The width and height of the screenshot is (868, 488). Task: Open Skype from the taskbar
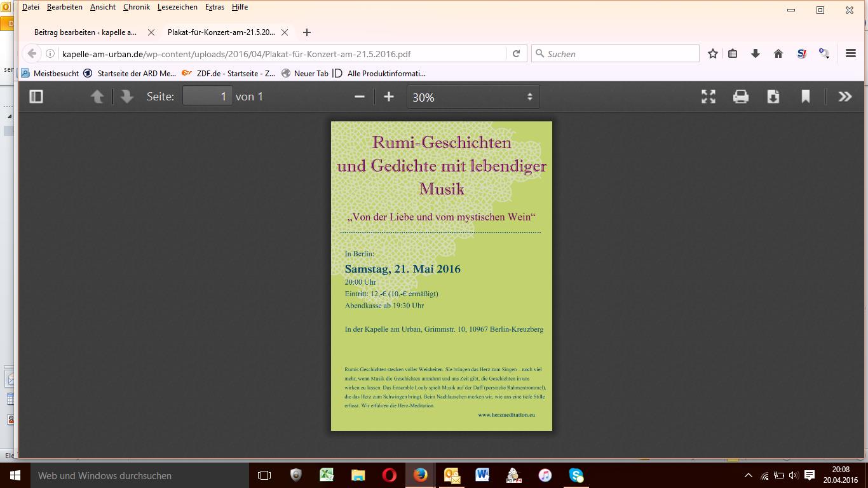(x=576, y=475)
